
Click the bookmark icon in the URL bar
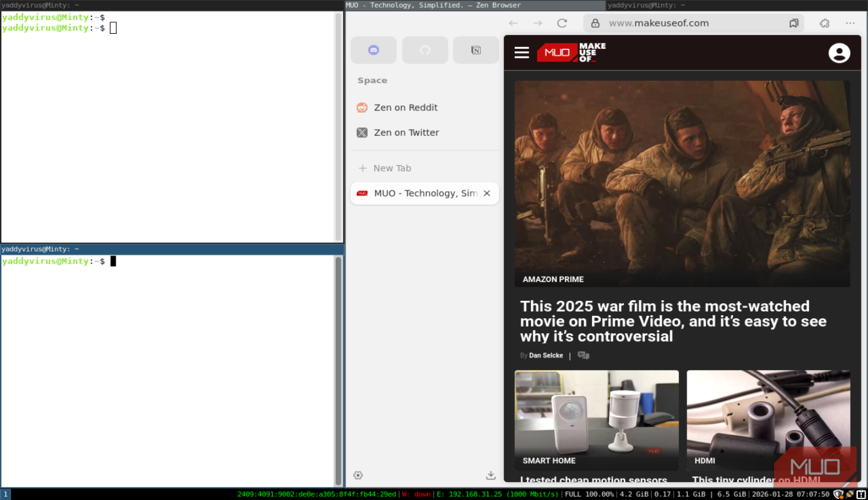[794, 23]
